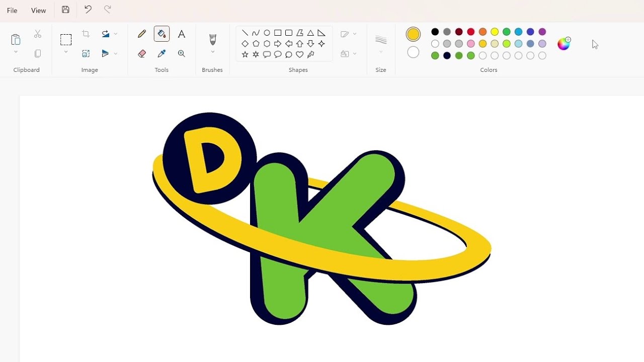Pick the Heart shape
Screen dimensions: 644x362
tap(300, 54)
